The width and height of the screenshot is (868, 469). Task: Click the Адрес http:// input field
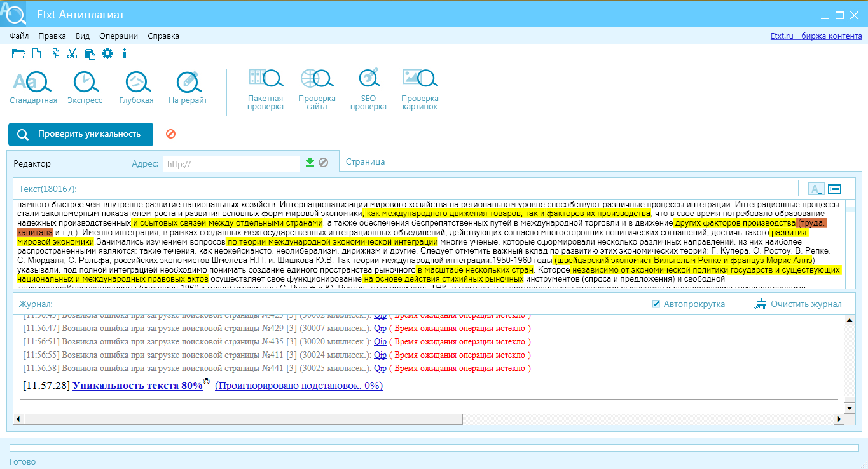point(231,164)
